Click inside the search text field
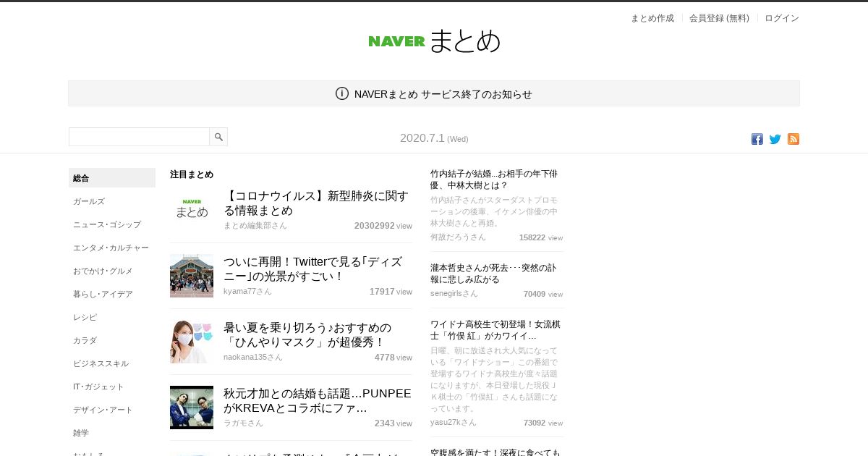This screenshot has width=868, height=456. [139, 137]
